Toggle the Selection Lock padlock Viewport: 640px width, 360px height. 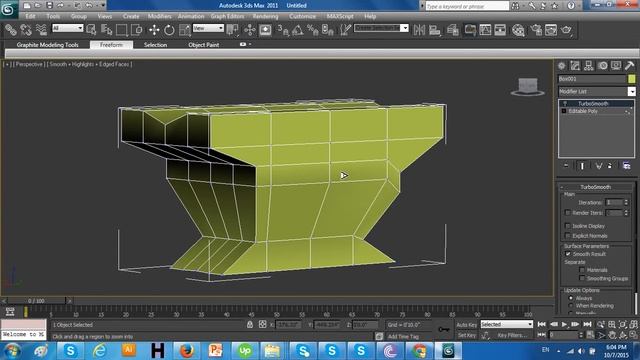point(249,324)
